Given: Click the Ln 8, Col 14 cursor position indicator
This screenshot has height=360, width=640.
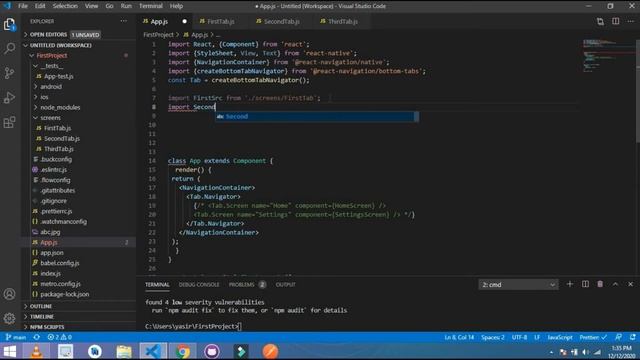Looking at the screenshot, I should [x=459, y=337].
